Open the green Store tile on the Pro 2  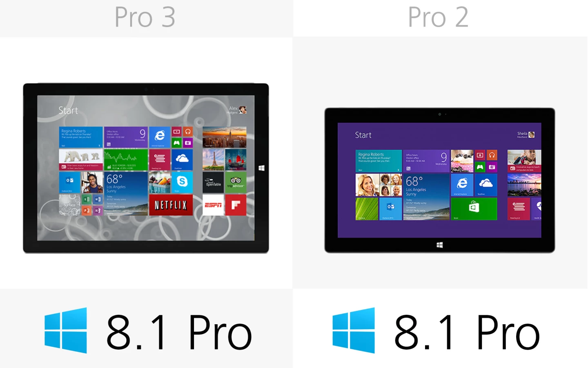pyautogui.click(x=474, y=209)
